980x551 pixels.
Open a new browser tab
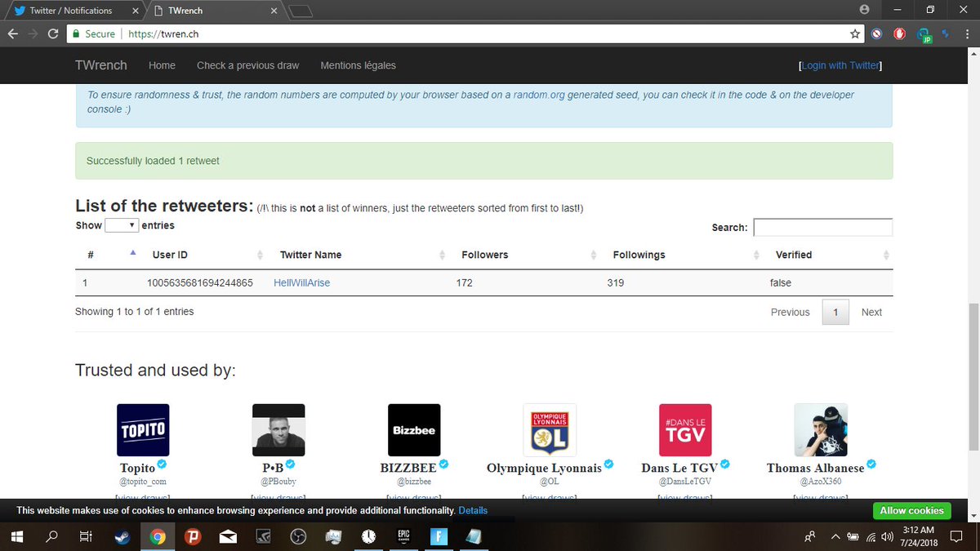click(301, 11)
